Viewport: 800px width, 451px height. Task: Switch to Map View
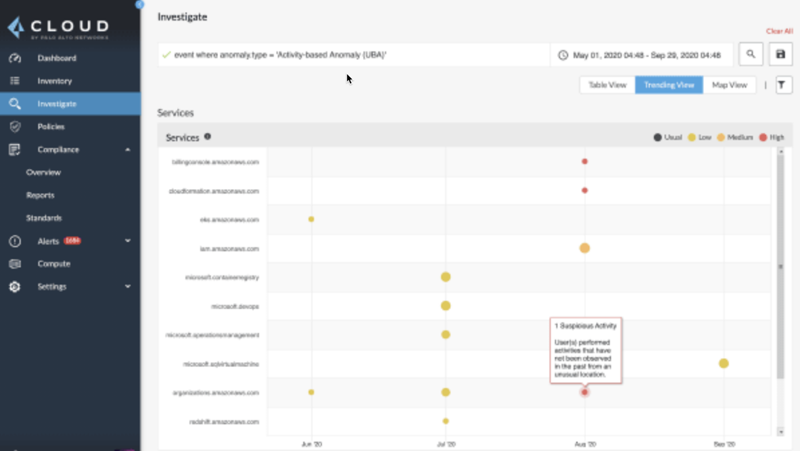pos(729,86)
